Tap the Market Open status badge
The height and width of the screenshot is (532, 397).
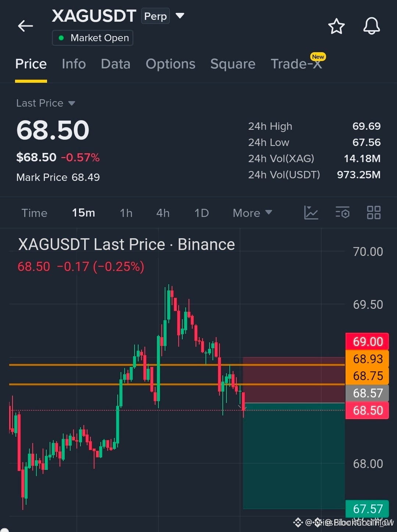point(93,38)
